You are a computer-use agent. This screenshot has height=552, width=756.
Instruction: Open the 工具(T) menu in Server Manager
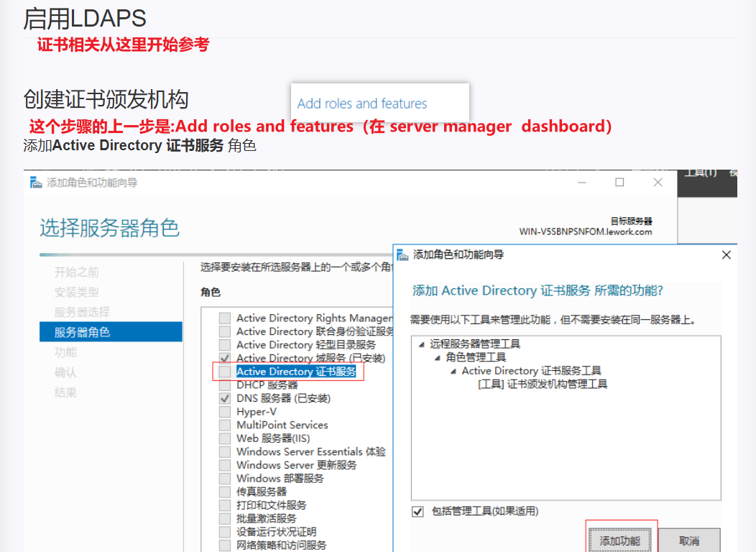point(701,172)
